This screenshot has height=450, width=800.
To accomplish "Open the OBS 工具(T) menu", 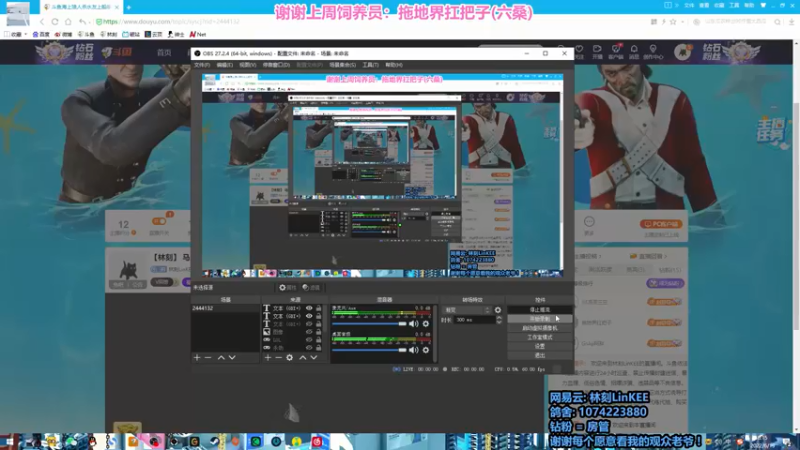I will pos(370,65).
